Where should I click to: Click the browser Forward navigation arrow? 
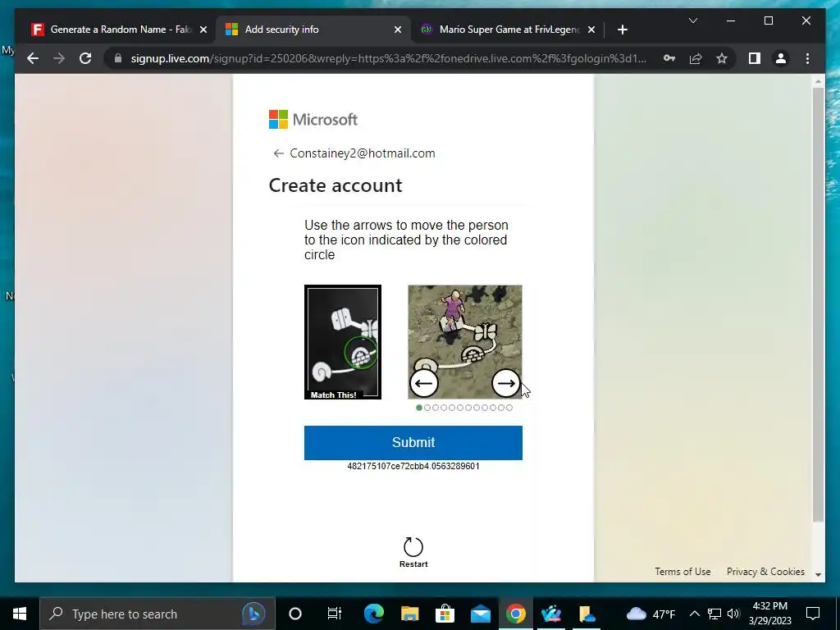click(x=59, y=58)
